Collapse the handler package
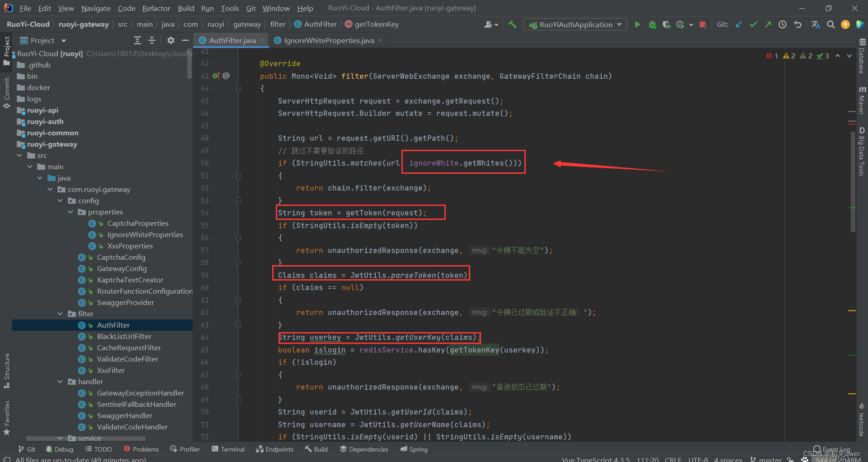Screen dimensions: 868x462 tap(61, 381)
